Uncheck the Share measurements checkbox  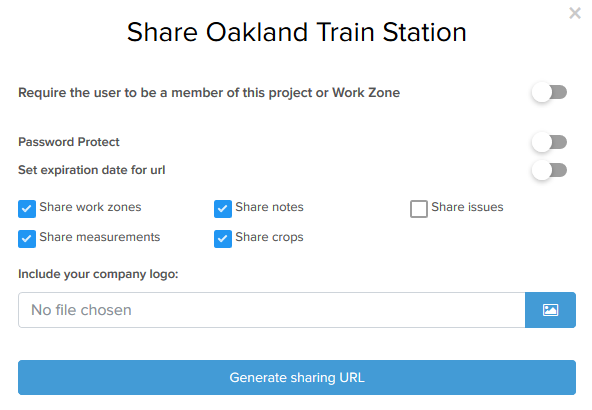click(x=27, y=239)
